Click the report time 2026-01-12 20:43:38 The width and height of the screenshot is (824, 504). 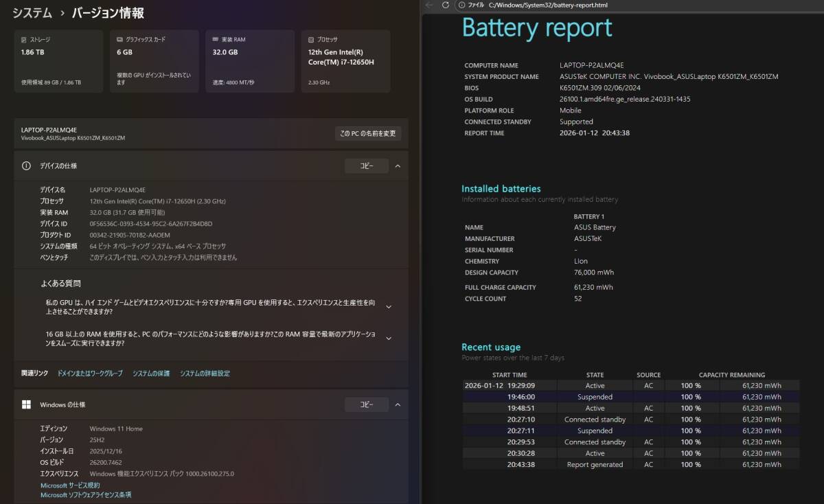pos(595,133)
